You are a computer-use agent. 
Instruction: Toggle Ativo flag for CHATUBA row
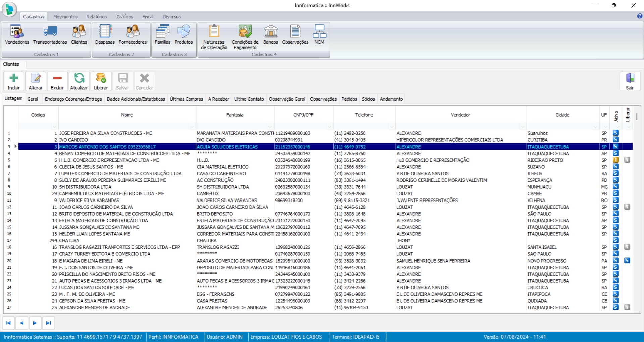(x=616, y=240)
